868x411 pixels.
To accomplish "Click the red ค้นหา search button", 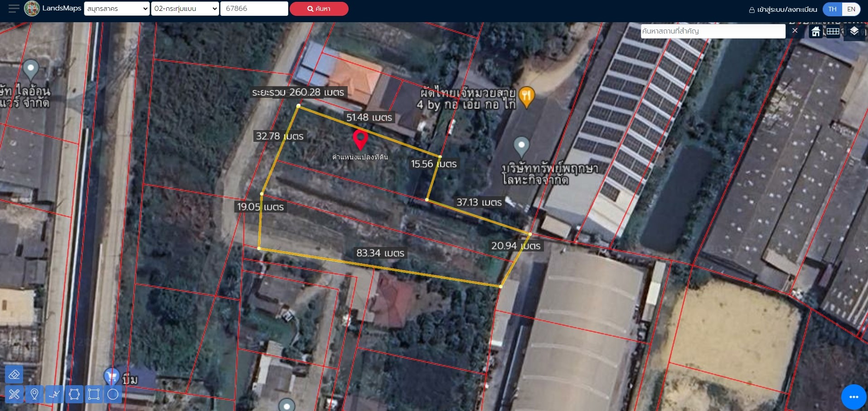I will click(x=319, y=9).
